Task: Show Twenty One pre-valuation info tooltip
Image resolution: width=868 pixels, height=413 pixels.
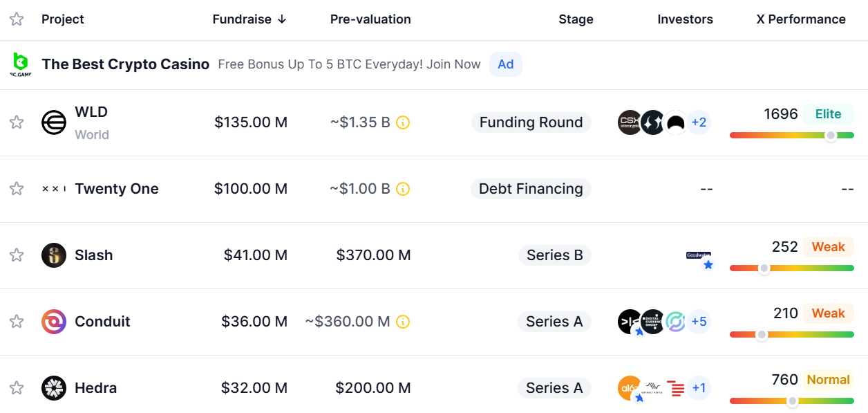Action: pos(403,189)
